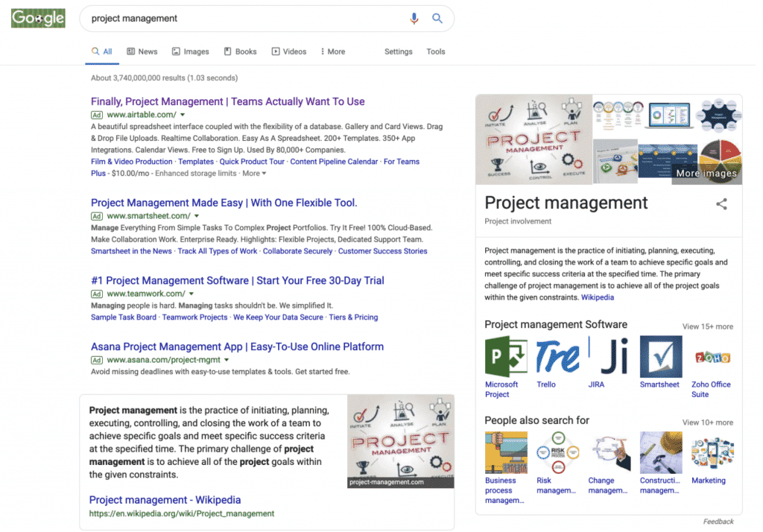
Task: Select the Risk management thumbnail icon
Action: (x=557, y=452)
